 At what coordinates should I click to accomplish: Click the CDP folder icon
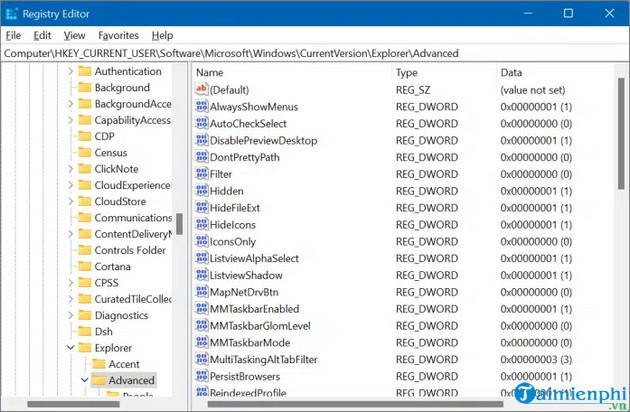pos(84,136)
